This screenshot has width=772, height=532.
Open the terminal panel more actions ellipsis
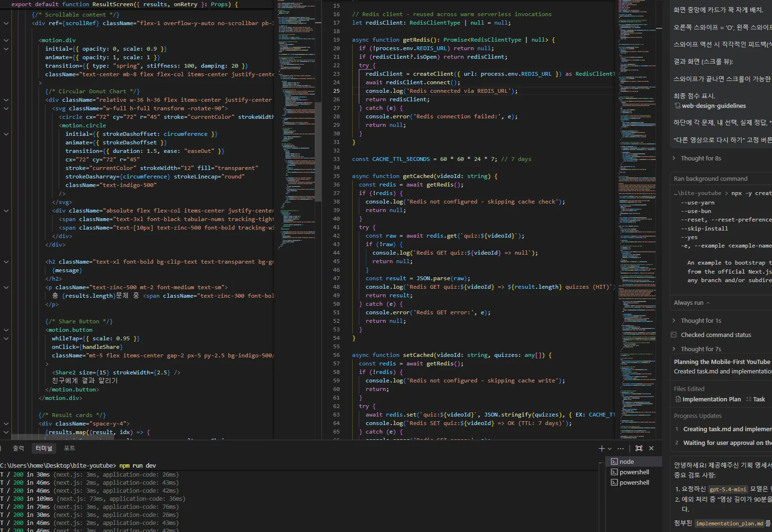pos(621,448)
